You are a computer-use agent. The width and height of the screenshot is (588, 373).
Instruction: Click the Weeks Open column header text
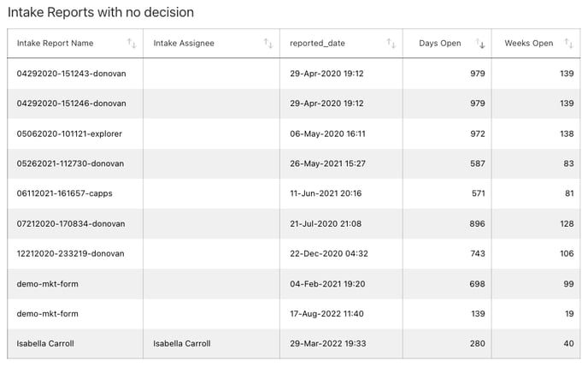pos(529,44)
